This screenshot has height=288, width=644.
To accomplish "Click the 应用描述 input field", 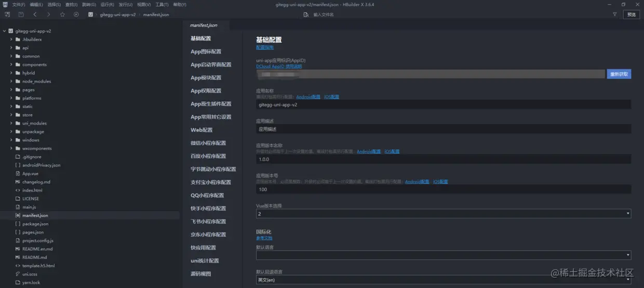I will 444,129.
